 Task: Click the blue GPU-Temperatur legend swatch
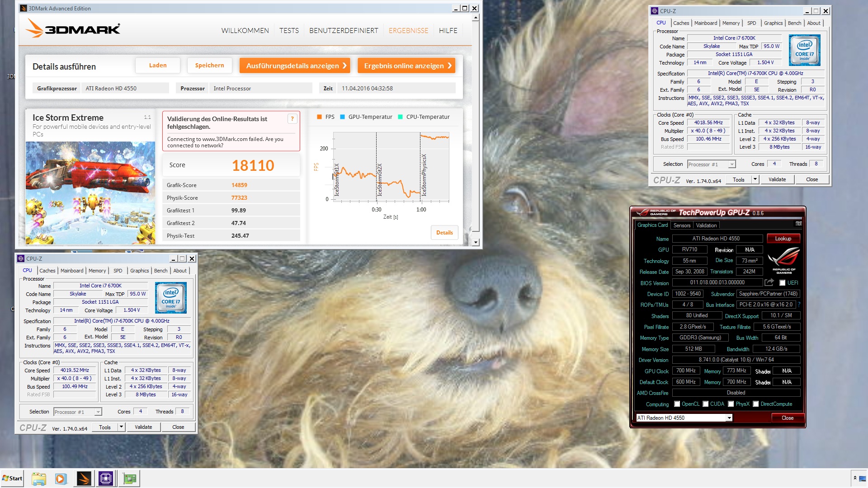(342, 117)
